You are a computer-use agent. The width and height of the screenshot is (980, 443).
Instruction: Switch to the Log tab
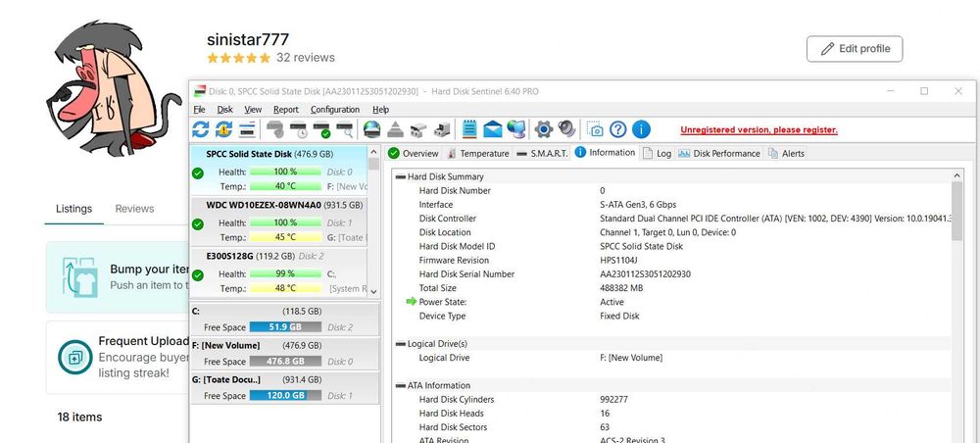pos(657,153)
